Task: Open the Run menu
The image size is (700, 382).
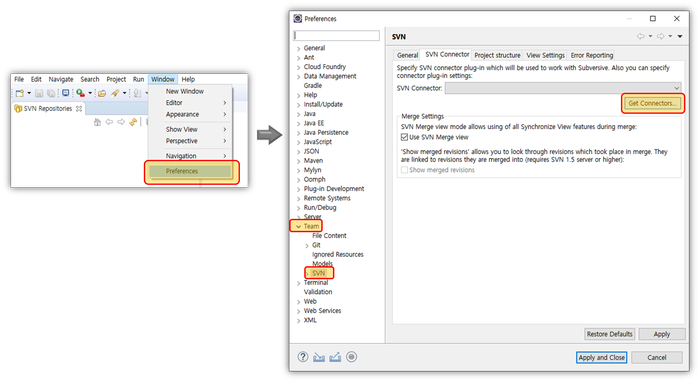Action: coord(138,79)
